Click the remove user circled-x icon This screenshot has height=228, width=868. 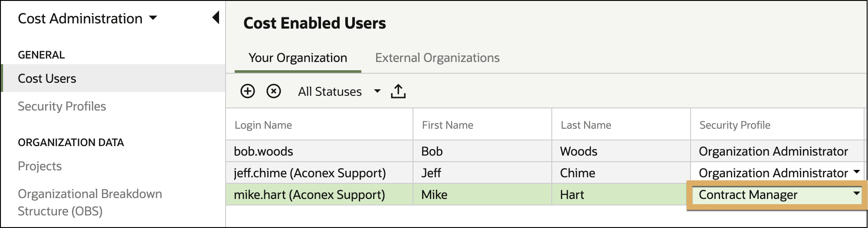coord(274,91)
